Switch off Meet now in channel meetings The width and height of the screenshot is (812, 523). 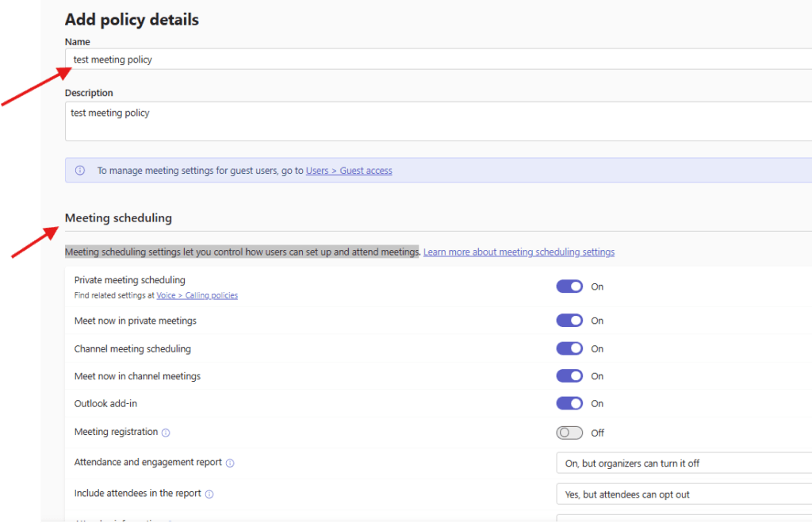coord(569,376)
